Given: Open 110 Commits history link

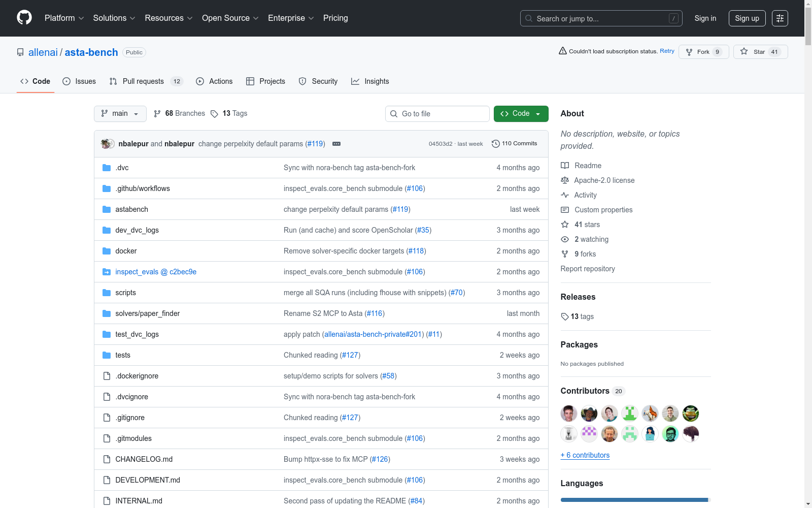Looking at the screenshot, I should [x=515, y=144].
